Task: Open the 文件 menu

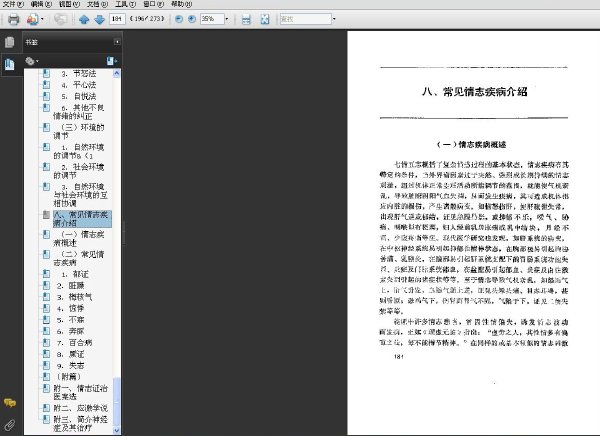Action: [x=13, y=4]
